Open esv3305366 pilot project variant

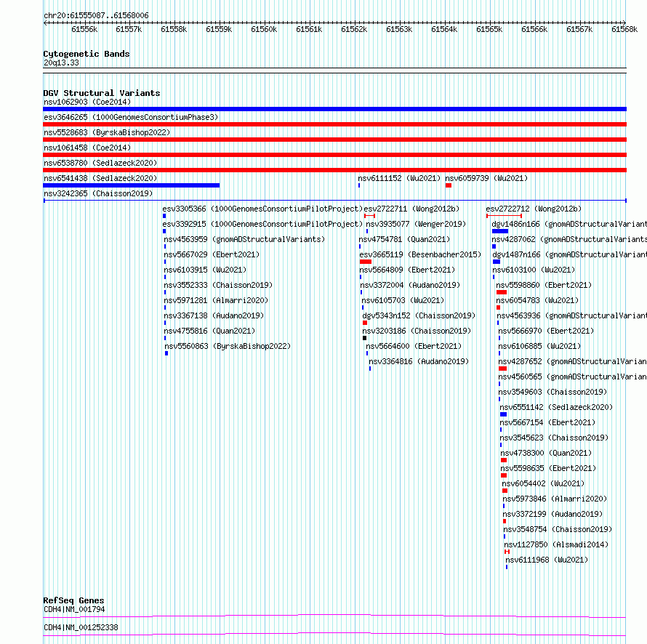click(x=262, y=209)
